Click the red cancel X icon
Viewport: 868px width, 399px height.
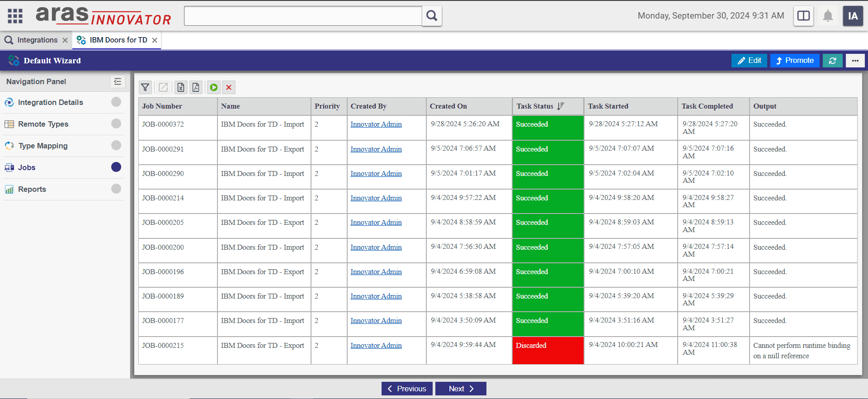[229, 87]
